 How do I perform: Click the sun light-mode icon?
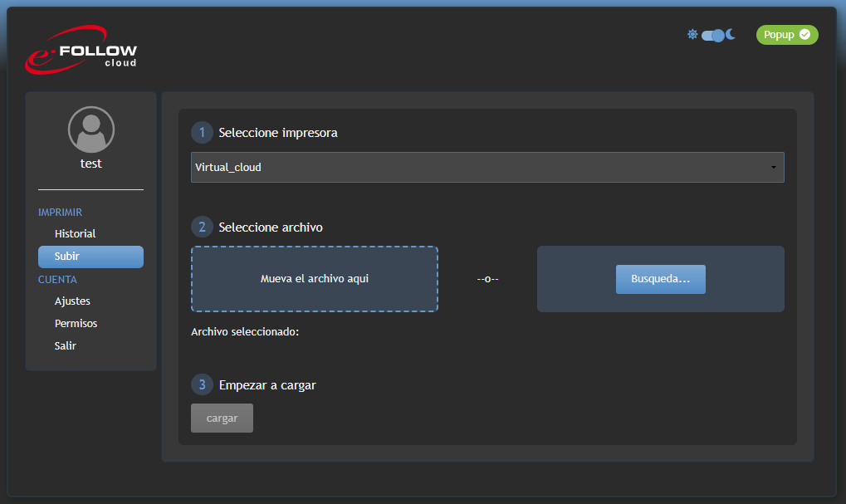click(692, 35)
